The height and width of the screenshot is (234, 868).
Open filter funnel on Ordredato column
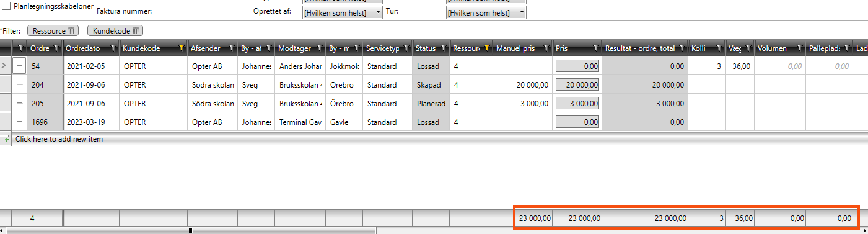(x=113, y=48)
